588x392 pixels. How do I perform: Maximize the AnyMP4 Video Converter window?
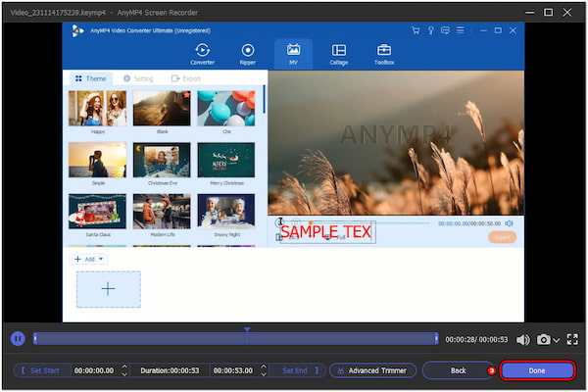[498, 30]
